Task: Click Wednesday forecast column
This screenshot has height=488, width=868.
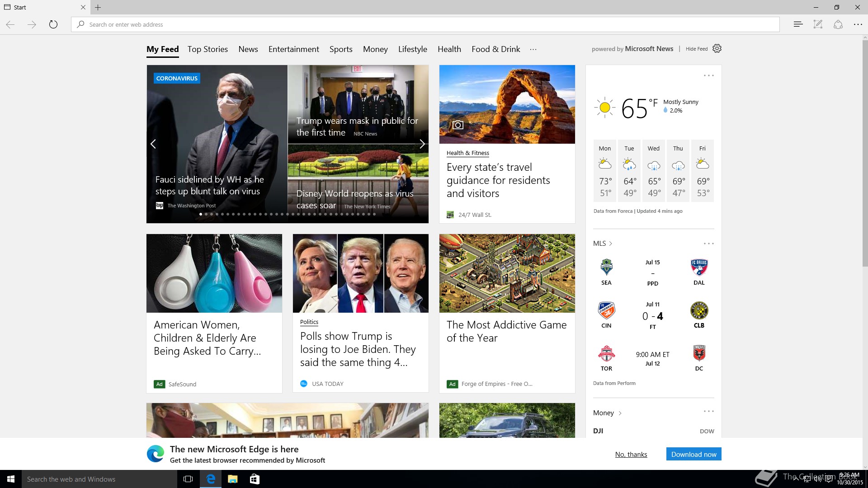Action: point(654,171)
